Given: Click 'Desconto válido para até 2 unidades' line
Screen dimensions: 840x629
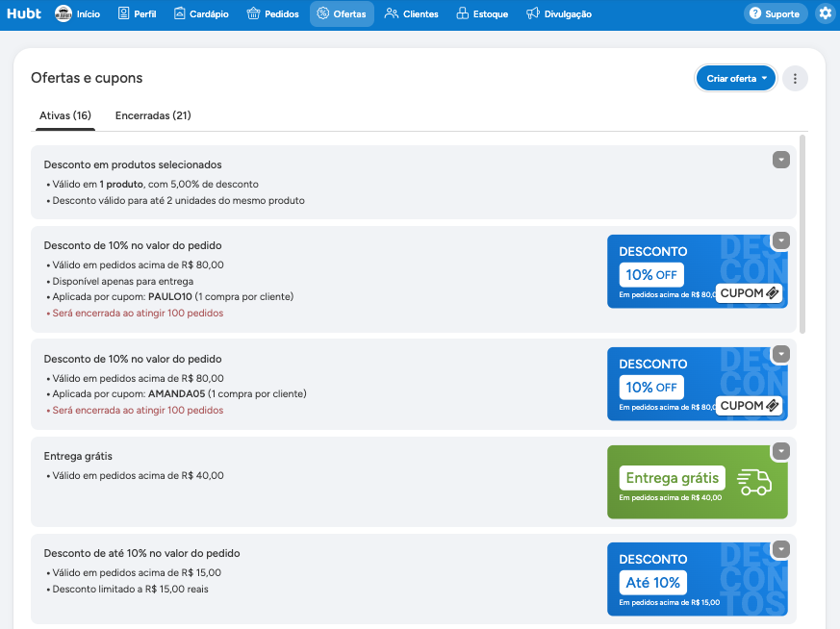Looking at the screenshot, I should pyautogui.click(x=178, y=201).
